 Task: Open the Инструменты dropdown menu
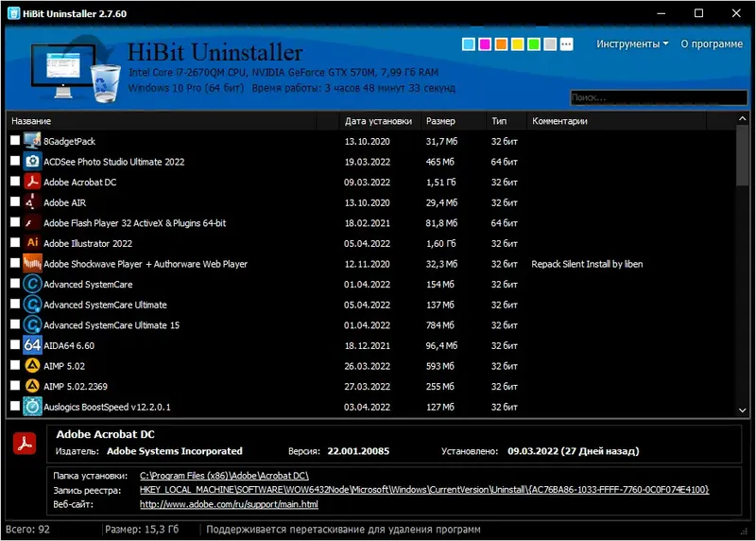(632, 44)
